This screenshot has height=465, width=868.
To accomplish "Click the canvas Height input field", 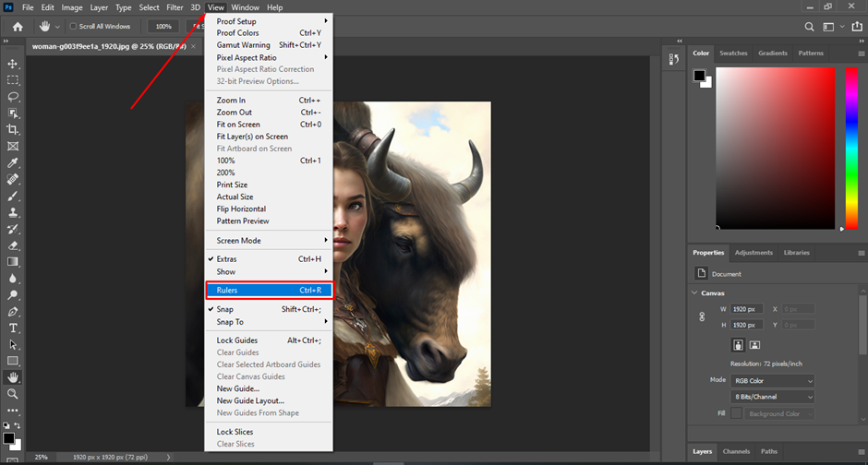I will pyautogui.click(x=747, y=325).
